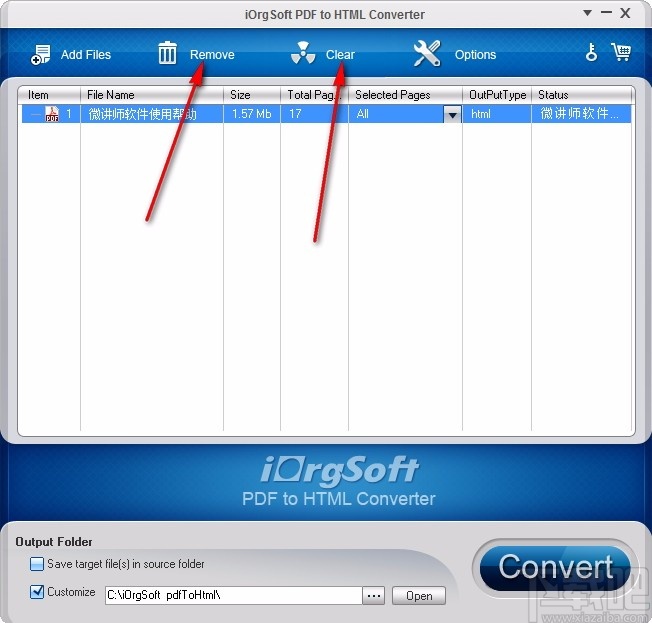Click the Size column header
The height and width of the screenshot is (623, 652).
pos(252,95)
